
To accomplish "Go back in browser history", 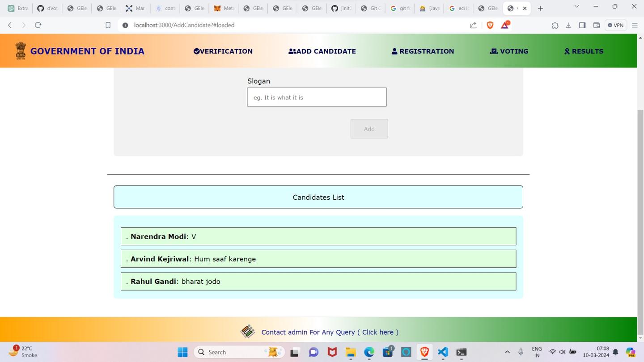I will point(10,25).
